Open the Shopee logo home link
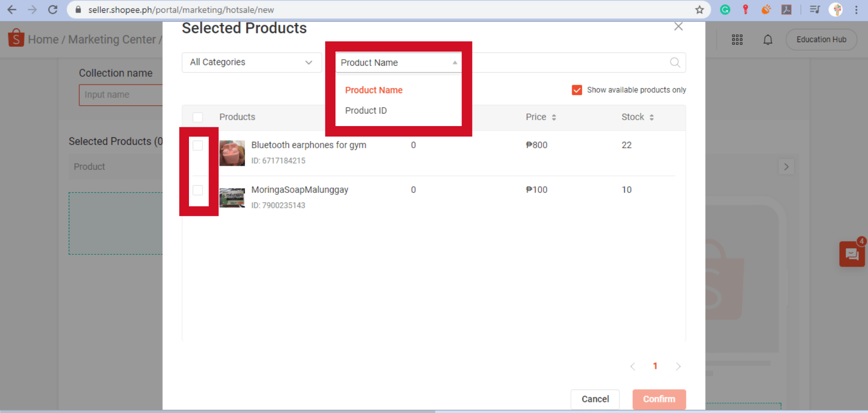The image size is (868, 413). pos(16,38)
